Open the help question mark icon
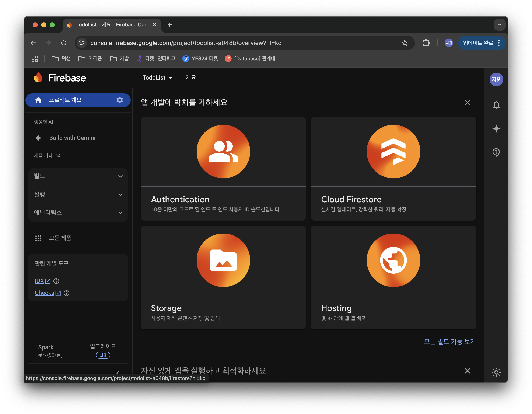The height and width of the screenshot is (414, 532). (496, 152)
